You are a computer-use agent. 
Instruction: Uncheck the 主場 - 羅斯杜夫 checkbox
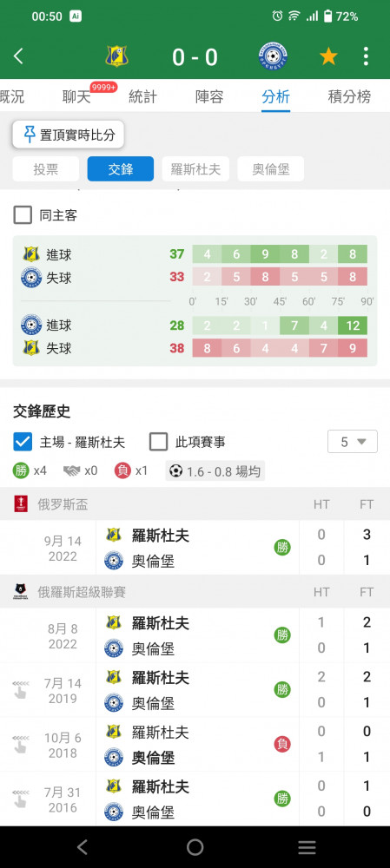(x=23, y=442)
